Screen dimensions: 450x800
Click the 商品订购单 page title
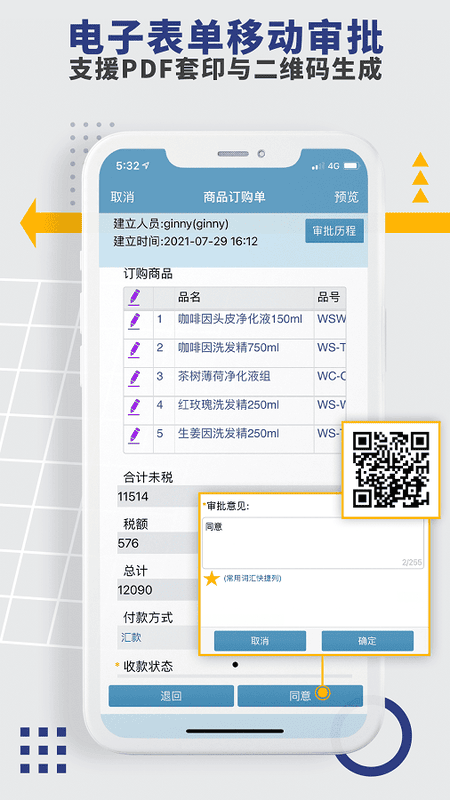tap(235, 197)
